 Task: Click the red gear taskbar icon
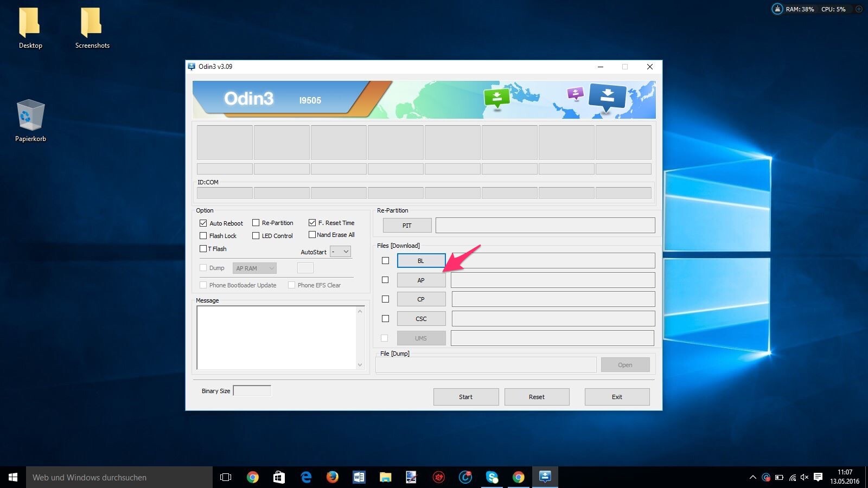point(438,477)
